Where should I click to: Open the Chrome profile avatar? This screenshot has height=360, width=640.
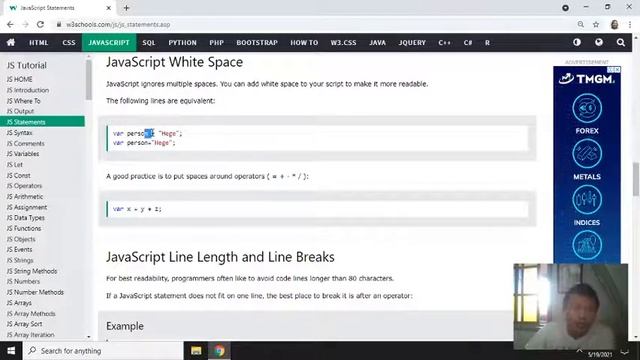614,24
